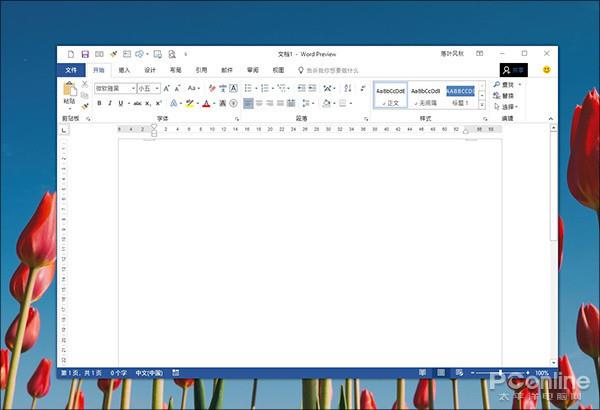Click the smiley feedback icon
Image resolution: width=600 pixels, height=410 pixels.
pyautogui.click(x=547, y=70)
